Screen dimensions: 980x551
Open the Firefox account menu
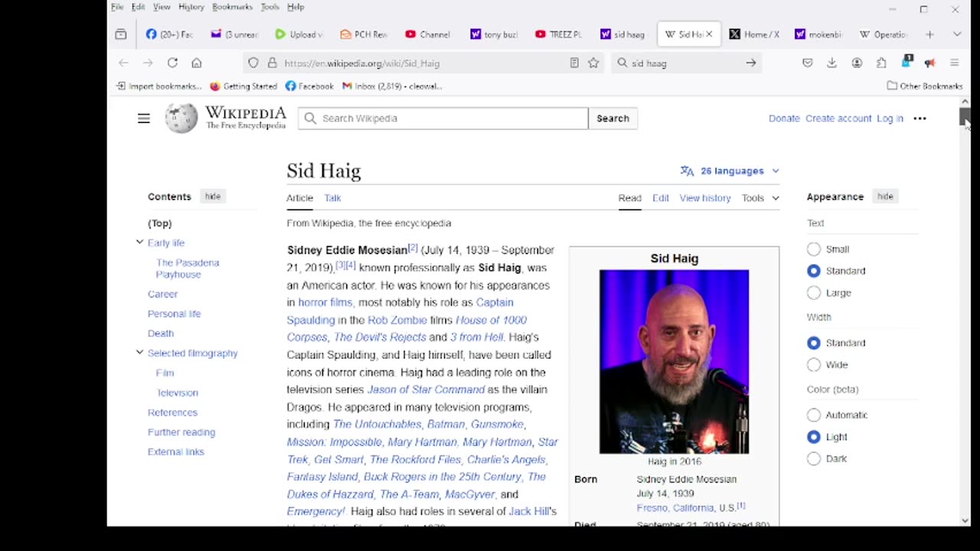857,64
